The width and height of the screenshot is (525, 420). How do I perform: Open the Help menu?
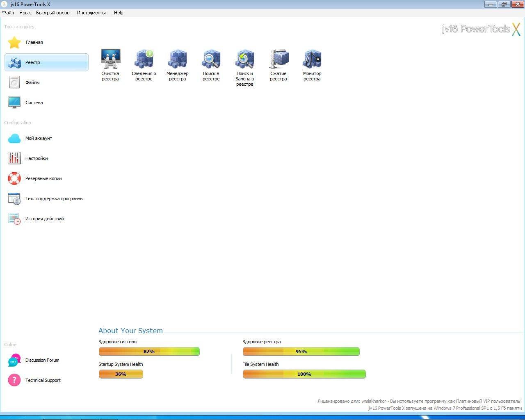119,13
